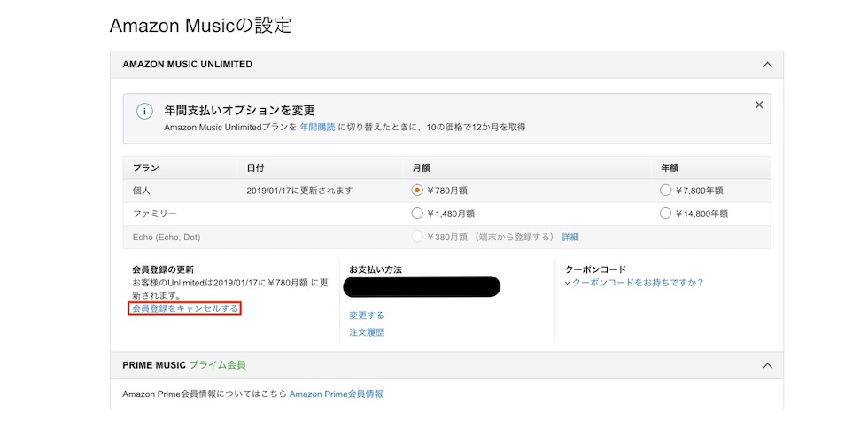Collapse the Amazon Music Unlimited section
The height and width of the screenshot is (421, 868).
pos(767,64)
